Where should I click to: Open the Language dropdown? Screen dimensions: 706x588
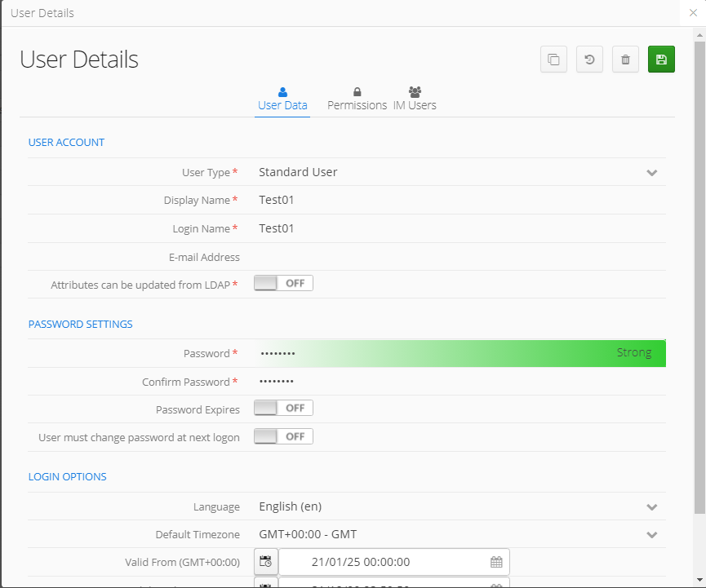pos(460,506)
